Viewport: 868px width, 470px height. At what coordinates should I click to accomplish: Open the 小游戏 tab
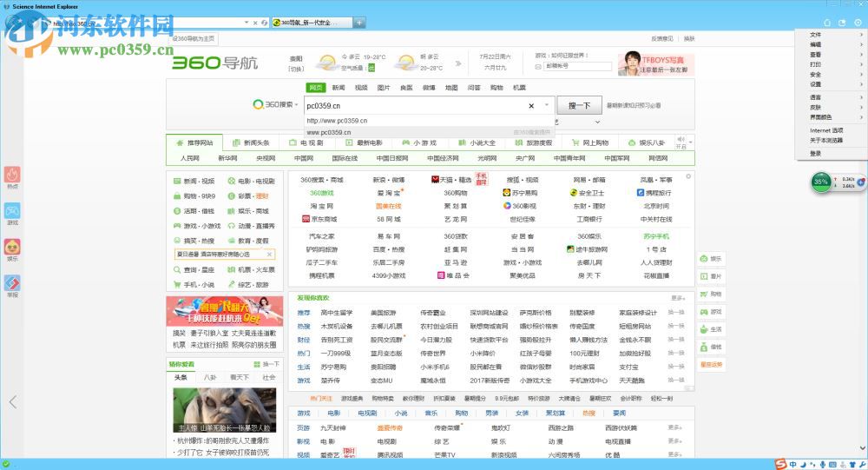tap(419, 142)
